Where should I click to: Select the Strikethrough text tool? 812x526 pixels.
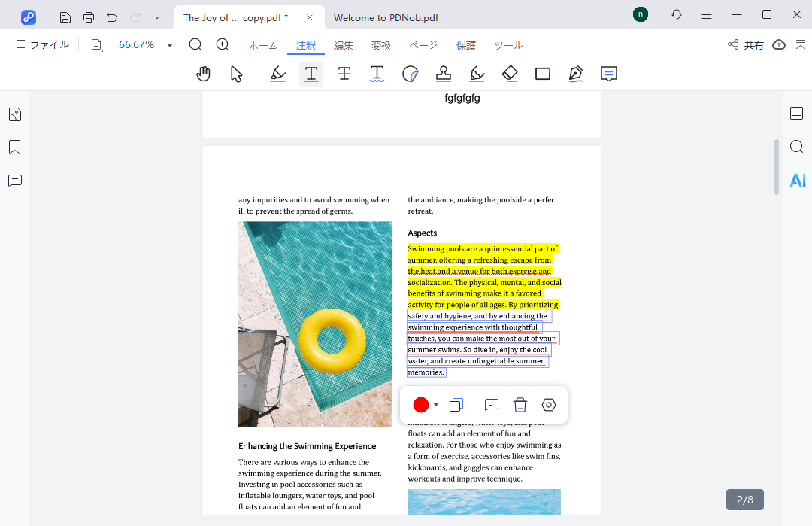click(344, 74)
